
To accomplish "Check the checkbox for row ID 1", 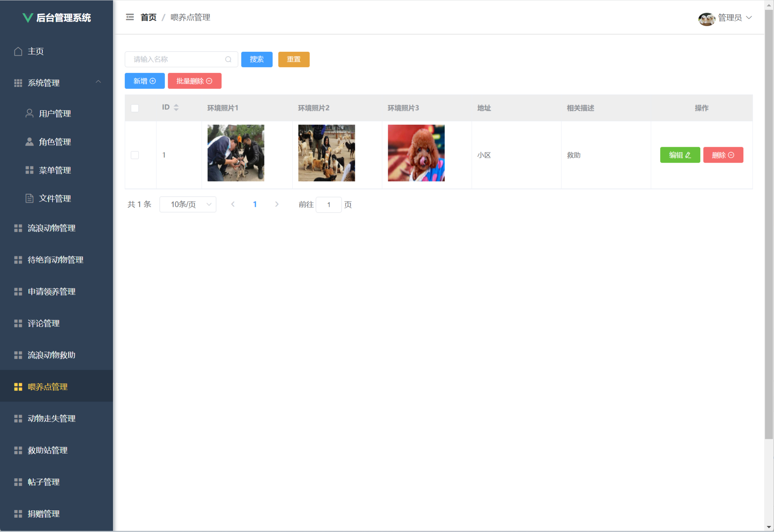I will click(x=135, y=155).
